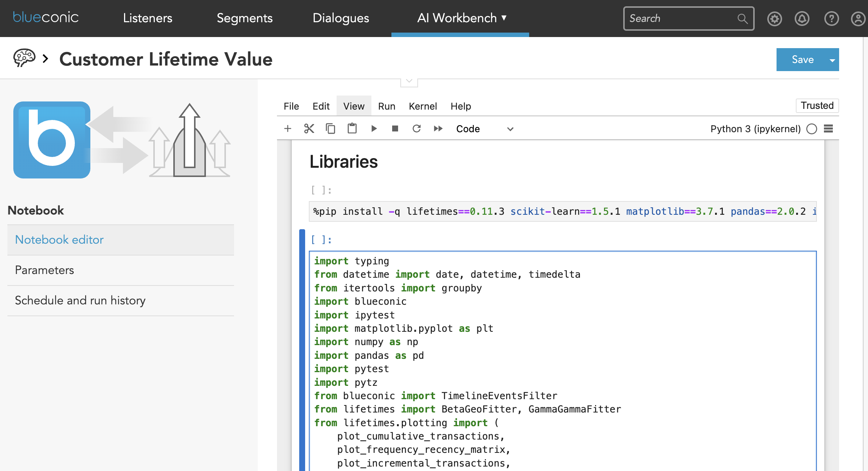Select Notebook editor in sidebar
The image size is (868, 471).
pos(121,240)
